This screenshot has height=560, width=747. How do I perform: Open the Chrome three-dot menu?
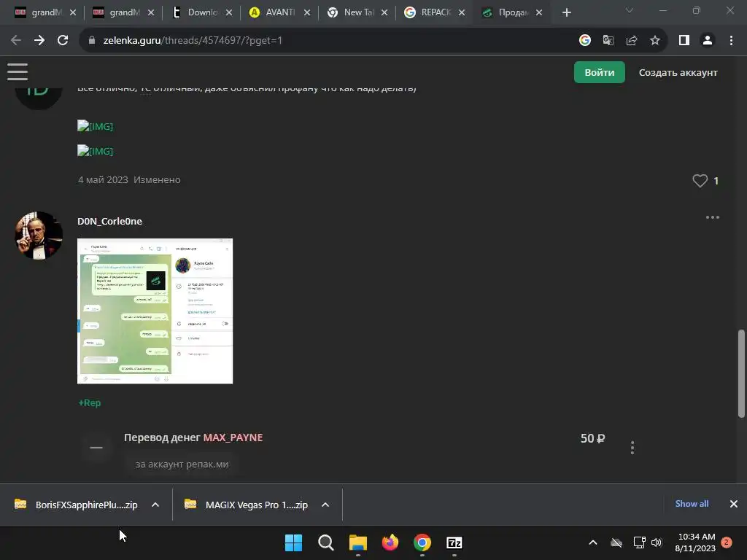731,41
